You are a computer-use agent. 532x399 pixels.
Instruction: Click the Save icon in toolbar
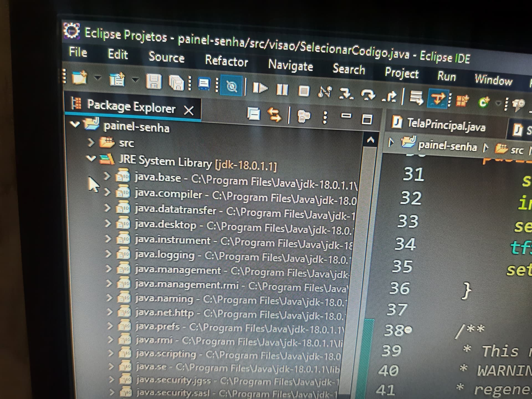[154, 82]
